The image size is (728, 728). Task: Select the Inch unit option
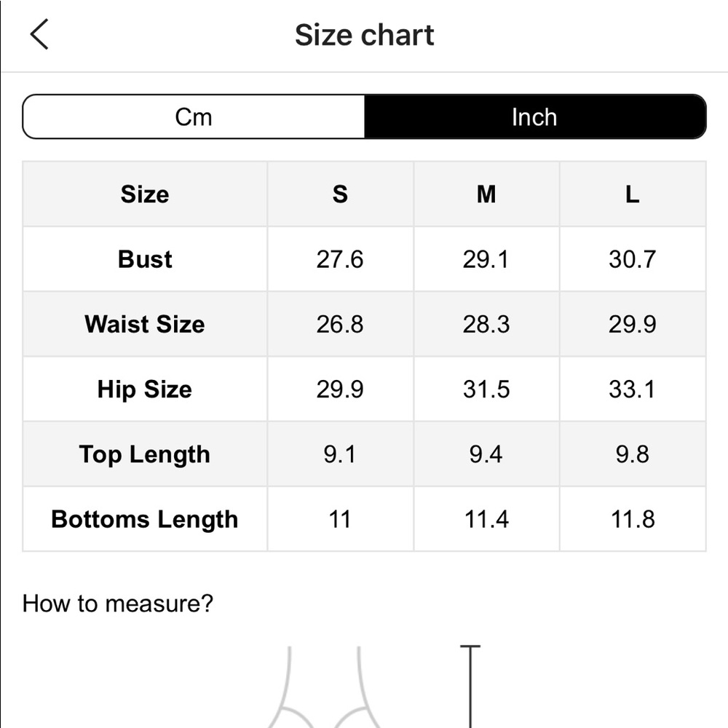(x=535, y=116)
